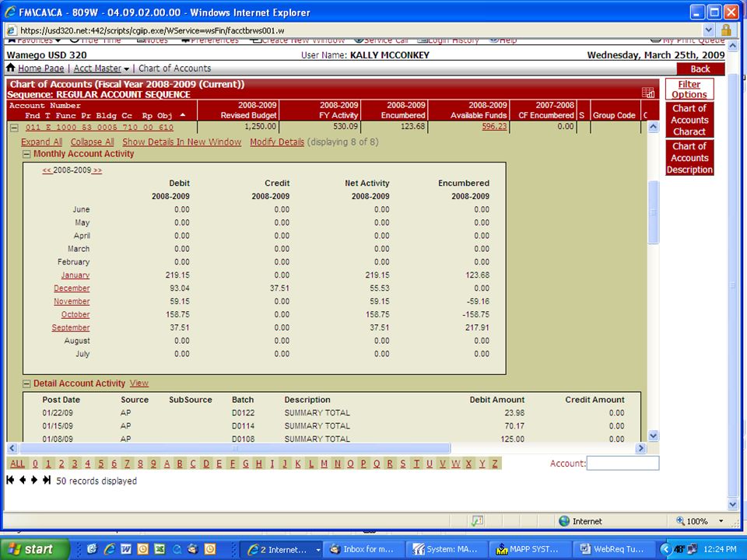747x560 pixels.
Task: Jump to the last record with the navigation arrow
Action: point(46,480)
